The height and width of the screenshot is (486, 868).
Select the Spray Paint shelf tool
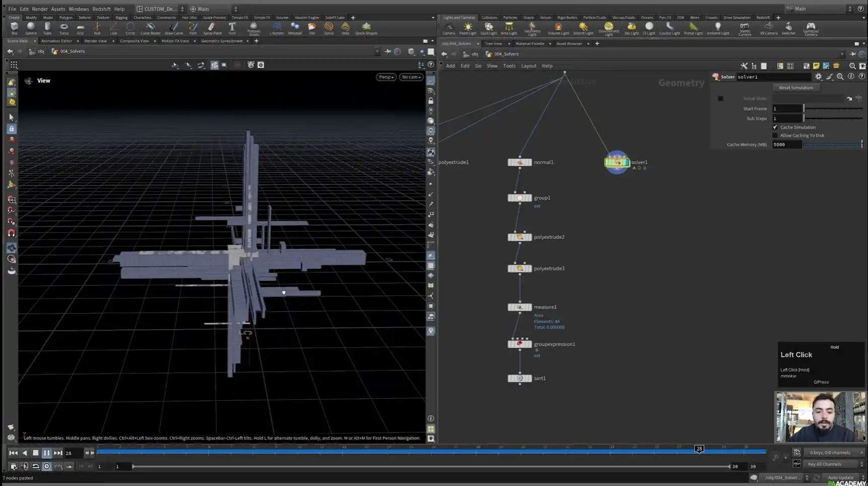[x=212, y=27]
